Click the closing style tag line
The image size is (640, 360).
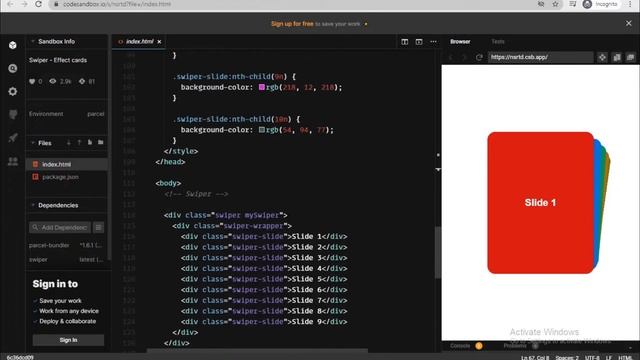[181, 151]
